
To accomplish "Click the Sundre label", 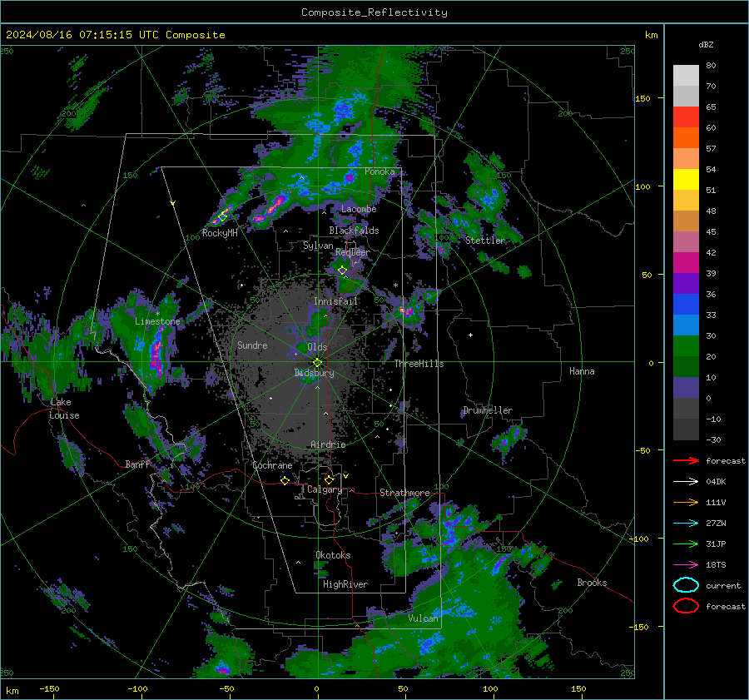I will point(252,345).
